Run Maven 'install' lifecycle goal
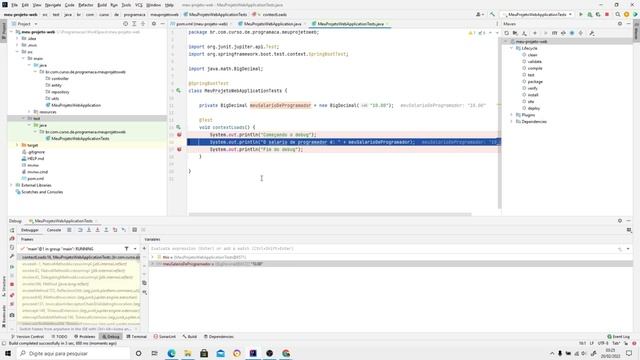The height and width of the screenshot is (360, 640). point(533,95)
